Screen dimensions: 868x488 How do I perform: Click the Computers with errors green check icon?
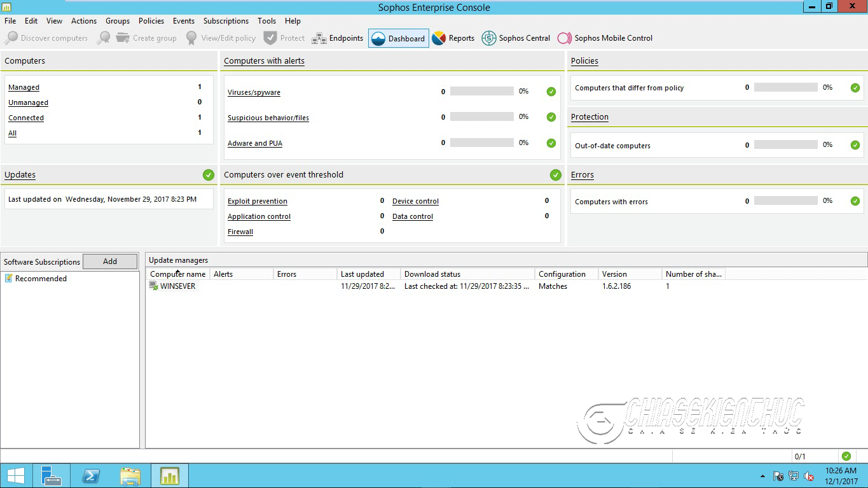click(855, 201)
